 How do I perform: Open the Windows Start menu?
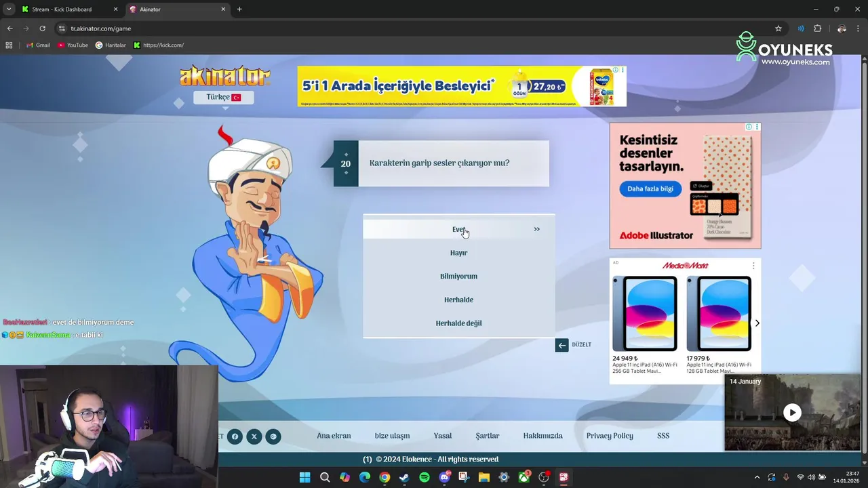click(305, 477)
